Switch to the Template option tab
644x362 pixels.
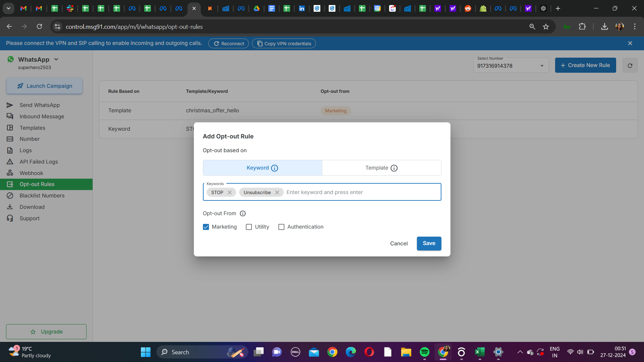coord(381,168)
